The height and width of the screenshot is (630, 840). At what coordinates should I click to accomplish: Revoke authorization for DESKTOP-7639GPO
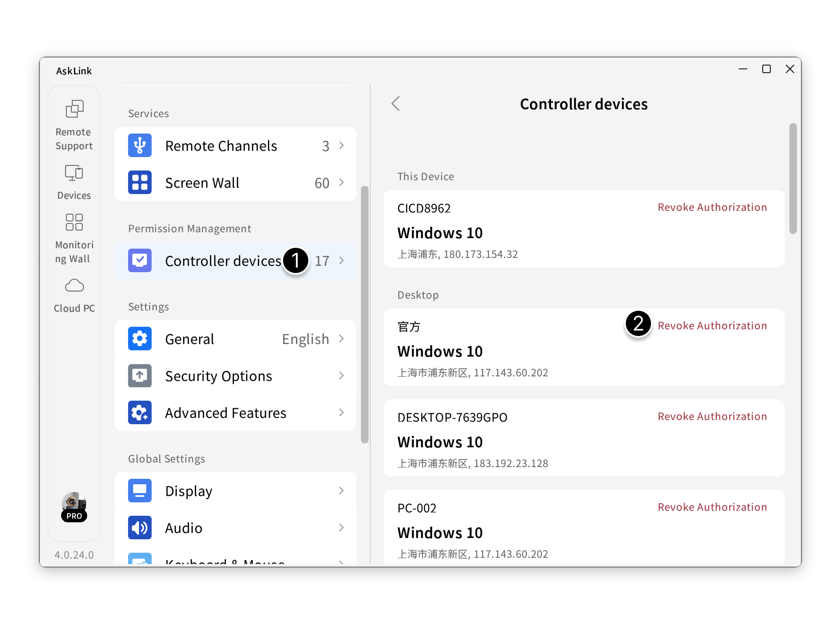point(712,417)
